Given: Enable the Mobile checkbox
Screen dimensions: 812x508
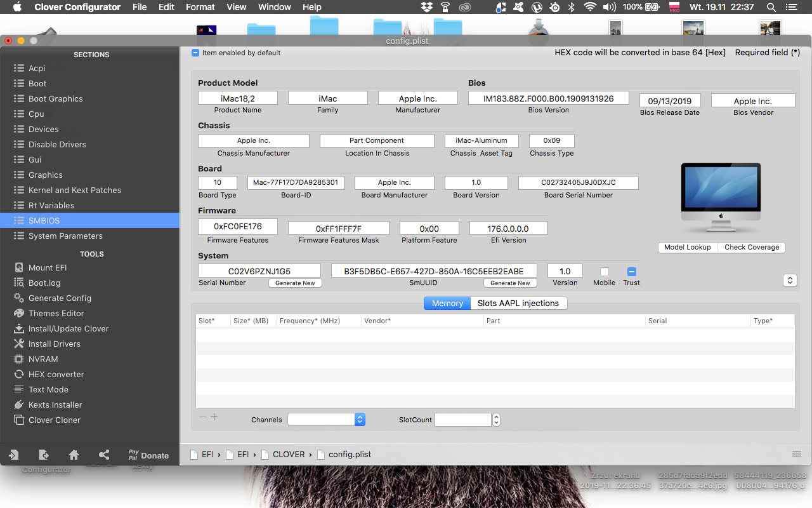Looking at the screenshot, I should point(605,272).
